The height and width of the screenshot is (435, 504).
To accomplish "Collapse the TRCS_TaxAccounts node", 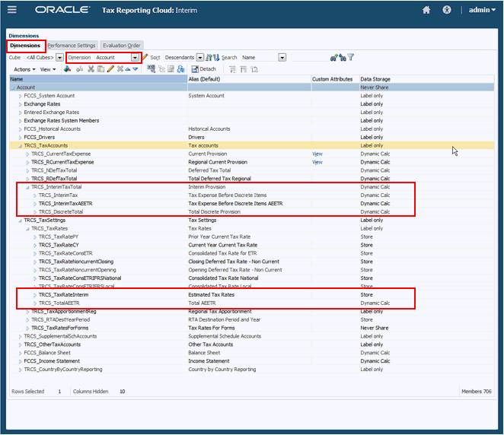I will (x=21, y=146).
